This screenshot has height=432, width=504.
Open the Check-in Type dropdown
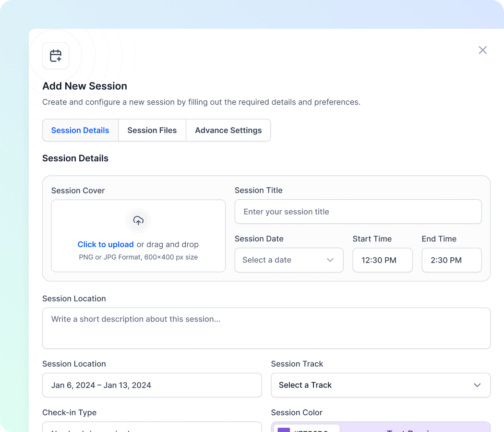pos(152,427)
